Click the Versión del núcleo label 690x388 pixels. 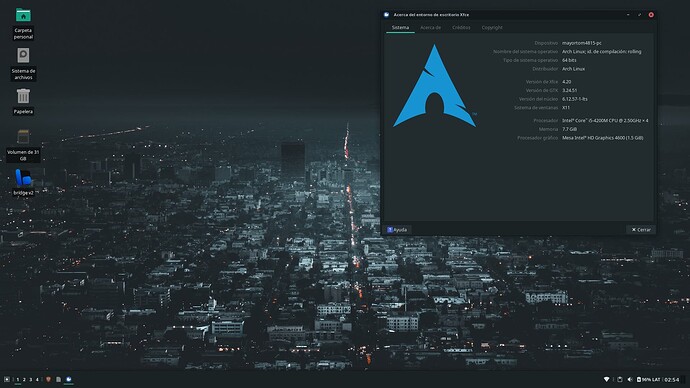click(538, 99)
